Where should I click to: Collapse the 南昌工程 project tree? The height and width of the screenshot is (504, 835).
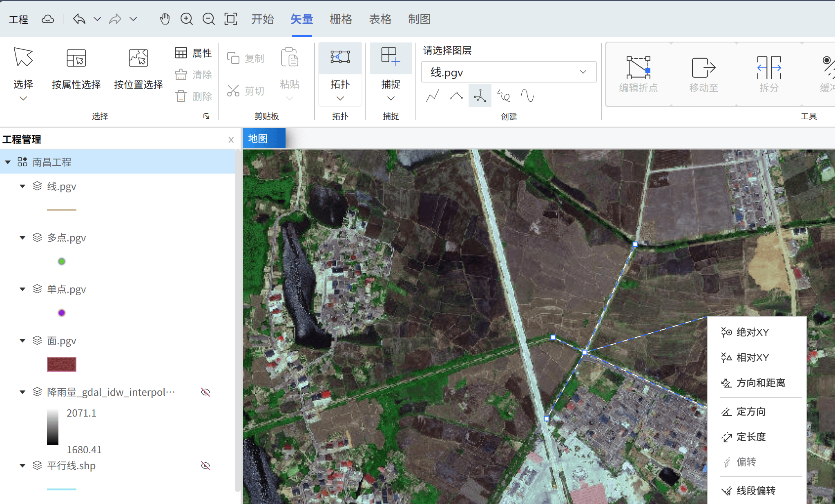(x=8, y=162)
